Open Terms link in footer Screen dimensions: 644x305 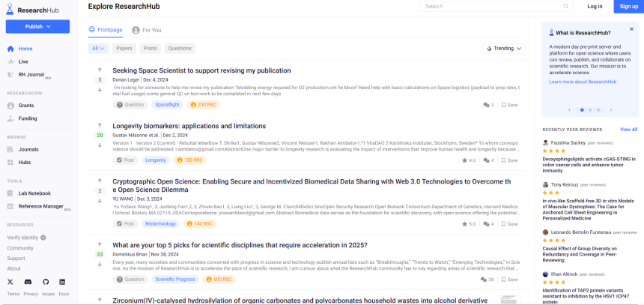13,294
